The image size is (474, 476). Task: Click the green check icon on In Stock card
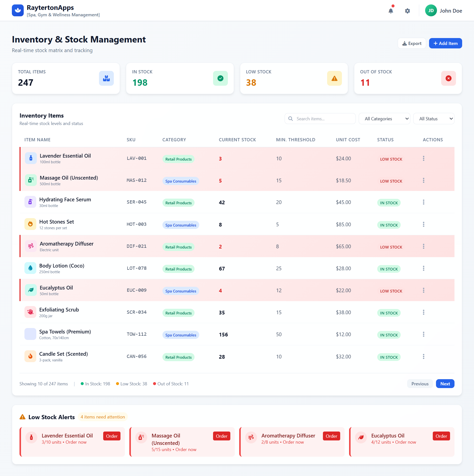220,78
